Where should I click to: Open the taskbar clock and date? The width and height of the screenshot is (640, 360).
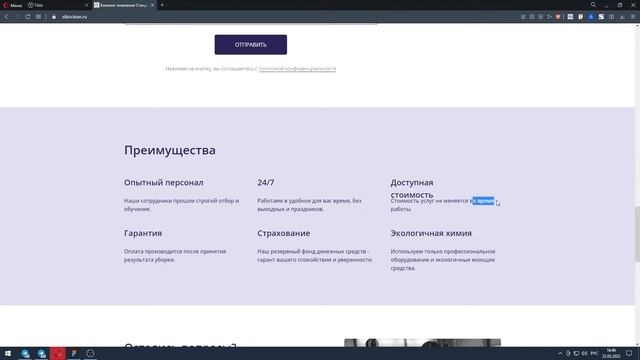point(611,353)
